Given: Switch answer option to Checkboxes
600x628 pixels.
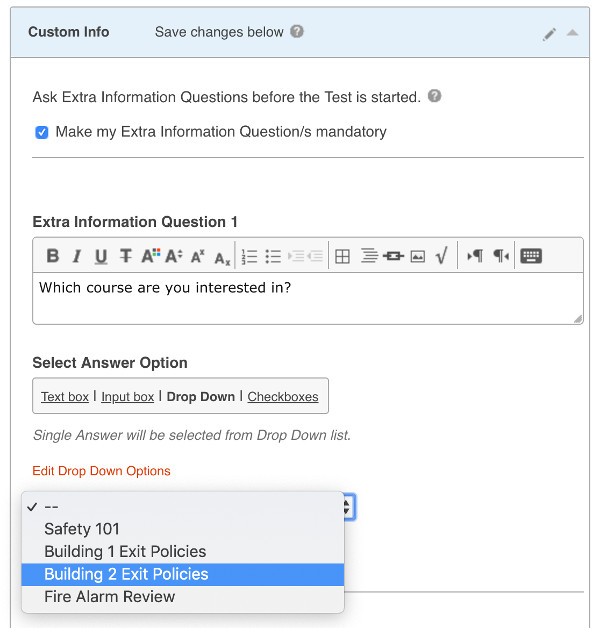Looking at the screenshot, I should click(x=283, y=397).
